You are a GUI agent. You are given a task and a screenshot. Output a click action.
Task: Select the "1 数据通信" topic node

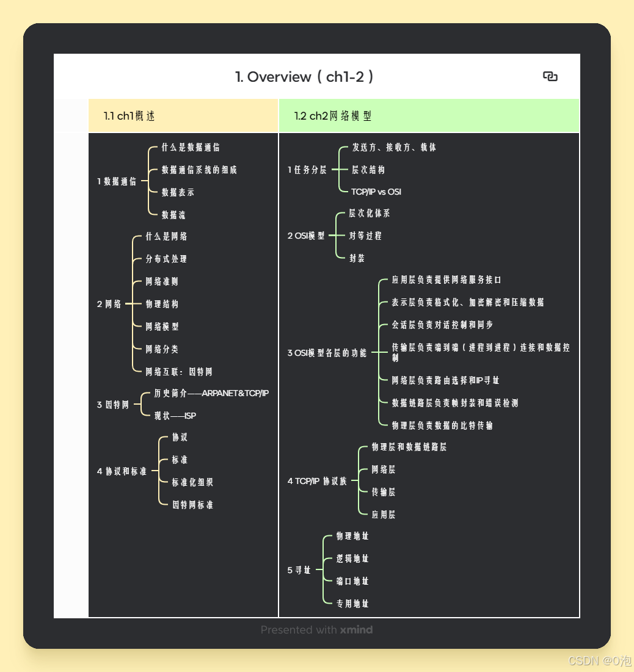point(117,181)
